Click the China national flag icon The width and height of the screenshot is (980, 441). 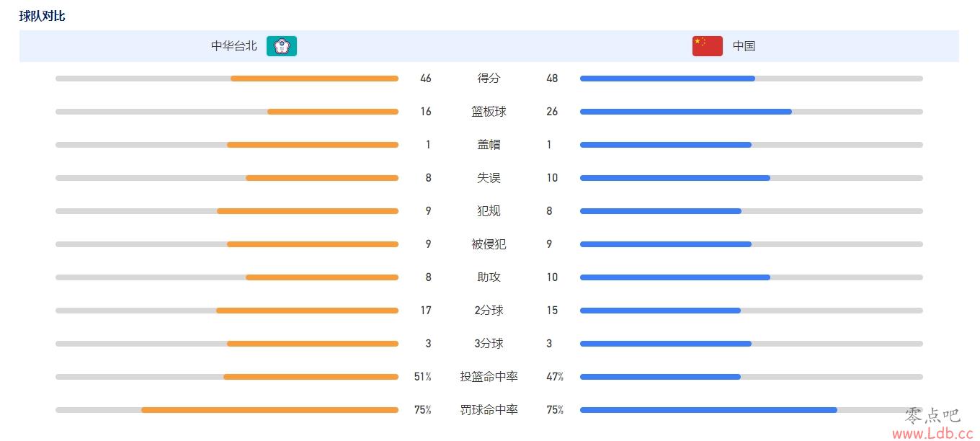708,46
